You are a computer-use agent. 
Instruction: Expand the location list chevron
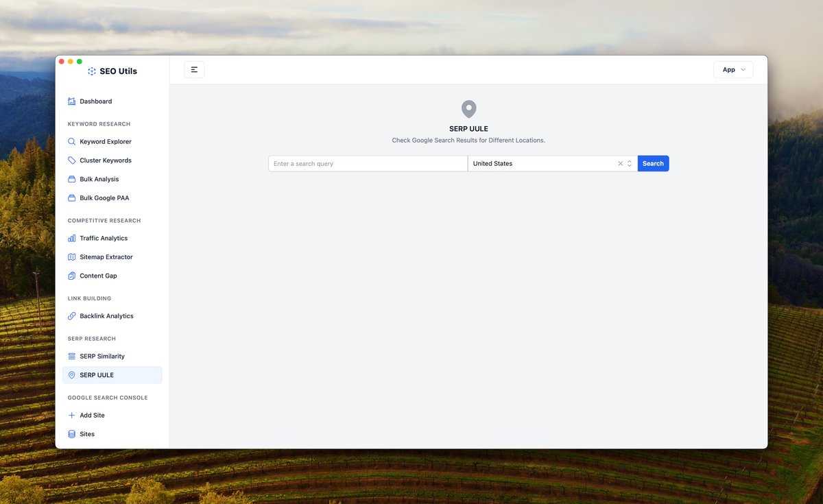pyautogui.click(x=630, y=164)
